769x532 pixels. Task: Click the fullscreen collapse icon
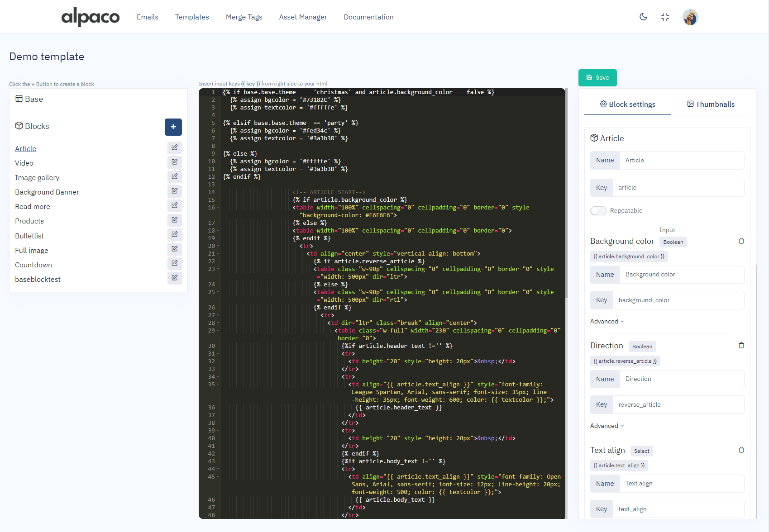pyautogui.click(x=665, y=17)
